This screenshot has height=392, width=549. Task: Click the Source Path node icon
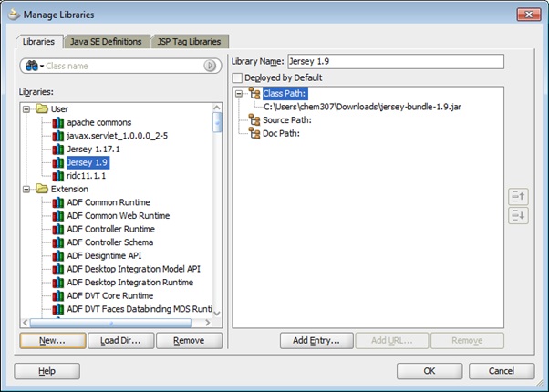[x=254, y=119]
